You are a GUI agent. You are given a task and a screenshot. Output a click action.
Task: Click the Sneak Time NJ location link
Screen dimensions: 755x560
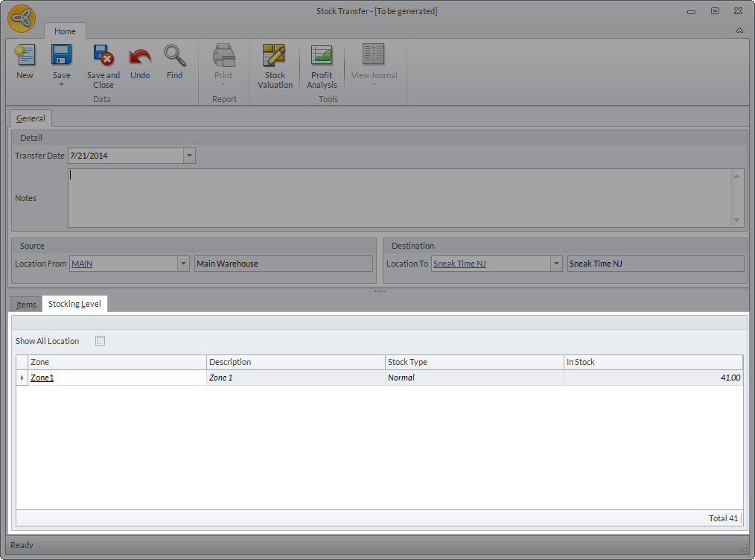tap(459, 264)
